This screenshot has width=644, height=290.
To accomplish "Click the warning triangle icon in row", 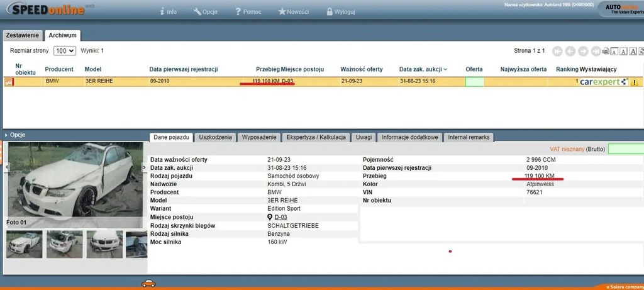I will tap(634, 82).
